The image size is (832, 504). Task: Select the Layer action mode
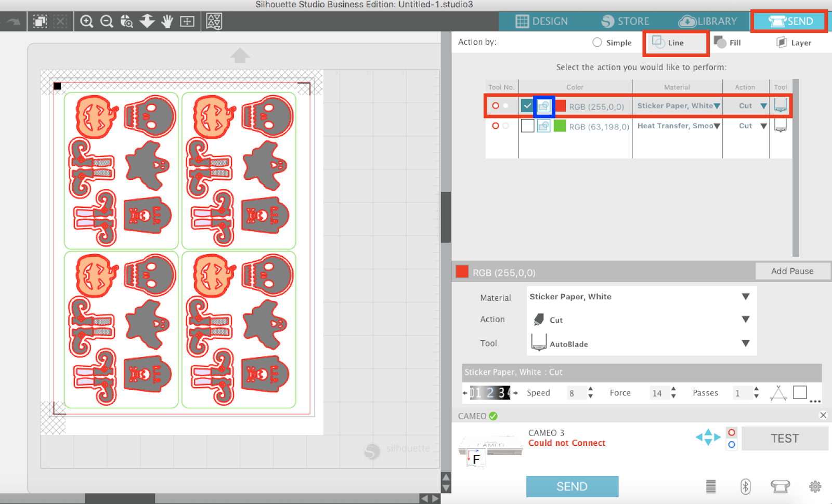click(794, 43)
